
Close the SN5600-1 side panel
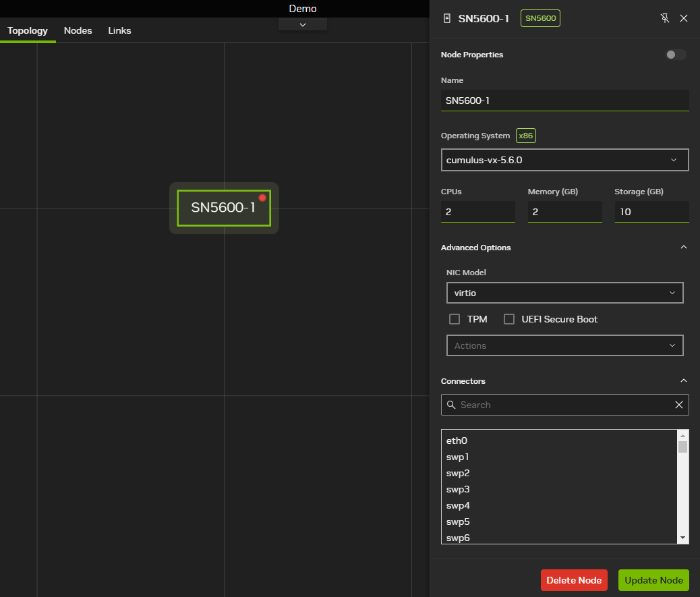pyautogui.click(x=684, y=18)
